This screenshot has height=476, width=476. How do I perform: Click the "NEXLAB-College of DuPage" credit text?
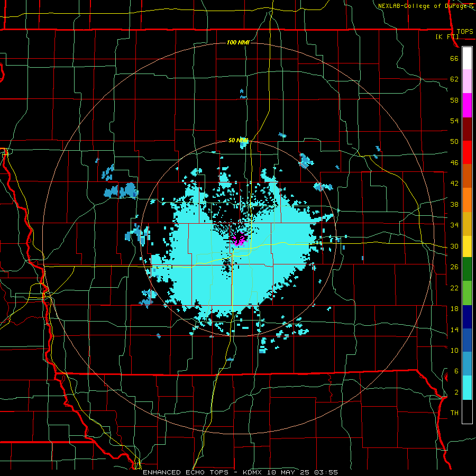(422, 6)
